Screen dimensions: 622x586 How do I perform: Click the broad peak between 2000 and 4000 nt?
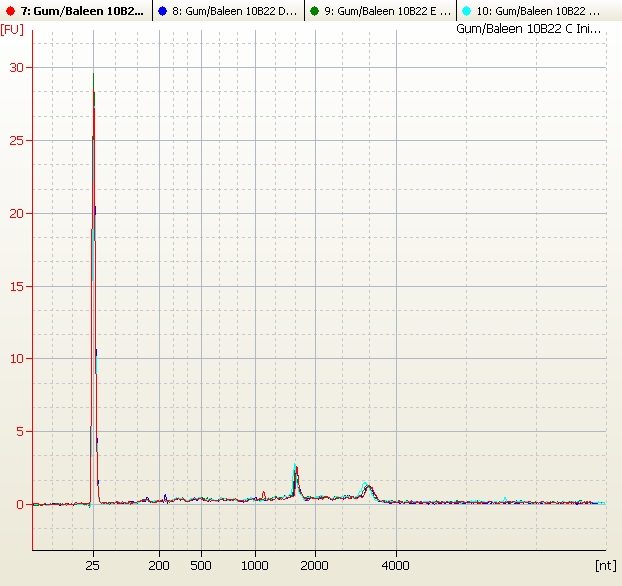pyautogui.click(x=367, y=491)
